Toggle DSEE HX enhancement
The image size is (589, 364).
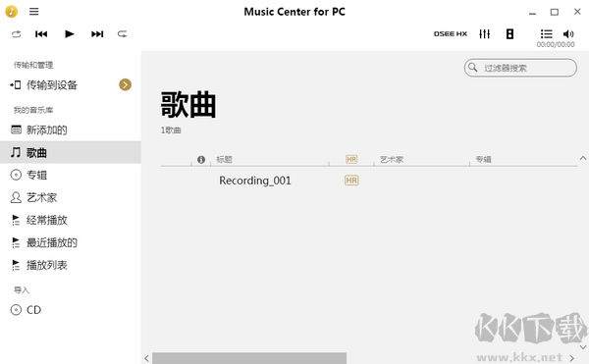click(451, 33)
